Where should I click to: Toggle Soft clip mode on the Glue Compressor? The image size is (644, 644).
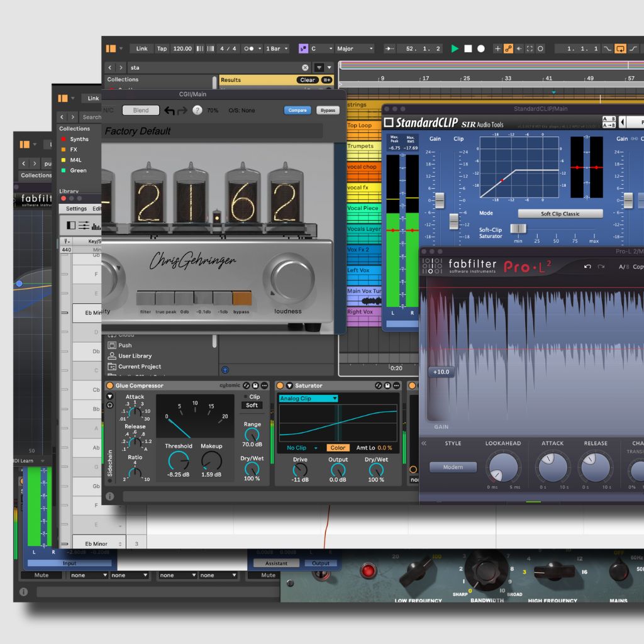[x=251, y=405]
